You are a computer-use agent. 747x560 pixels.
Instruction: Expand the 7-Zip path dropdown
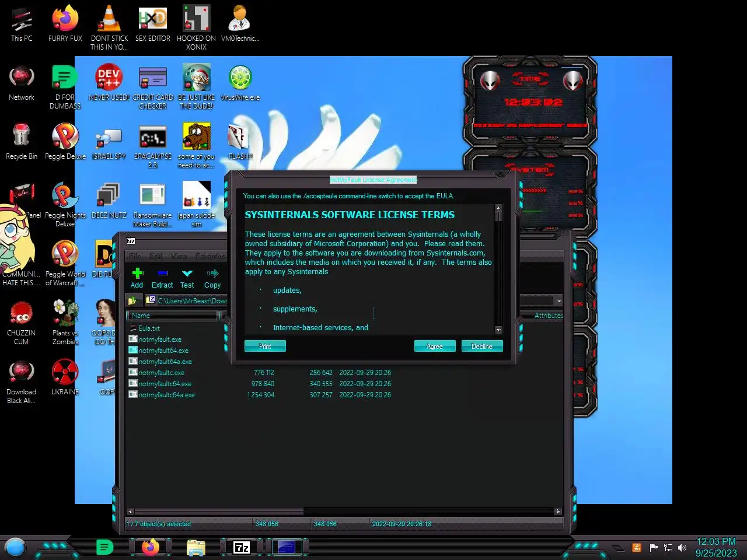click(x=558, y=301)
